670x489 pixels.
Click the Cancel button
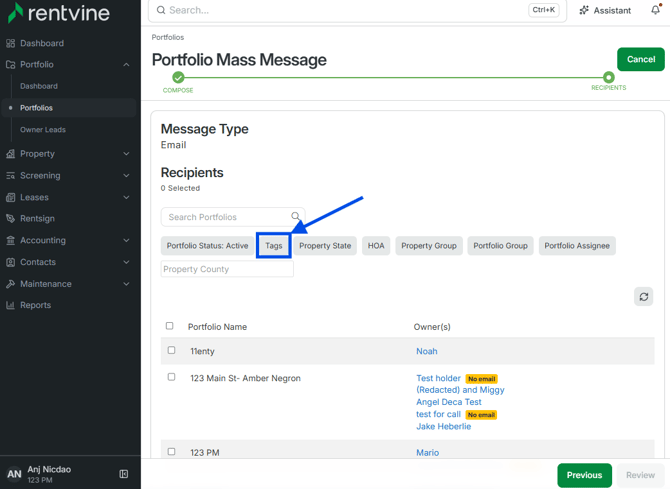[641, 59]
